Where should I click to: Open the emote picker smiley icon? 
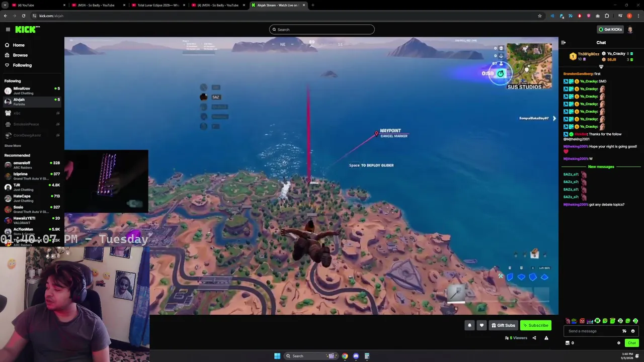point(633,331)
